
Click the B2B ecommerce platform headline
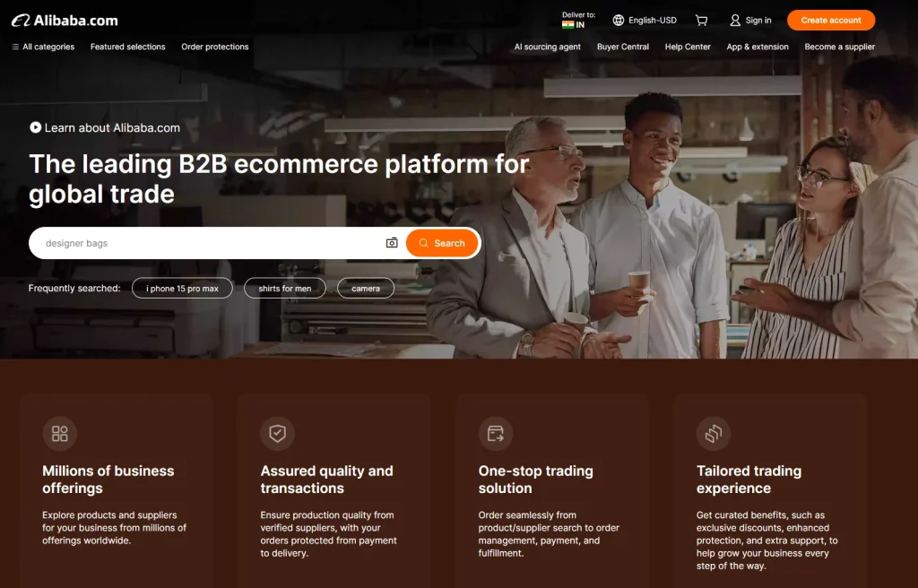(280, 178)
